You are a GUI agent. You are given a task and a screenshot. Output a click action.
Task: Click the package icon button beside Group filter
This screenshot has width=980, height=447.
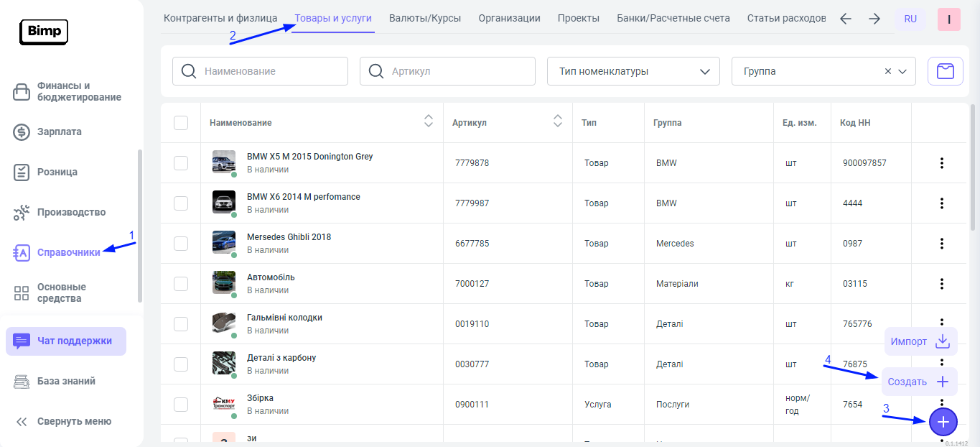pos(946,71)
